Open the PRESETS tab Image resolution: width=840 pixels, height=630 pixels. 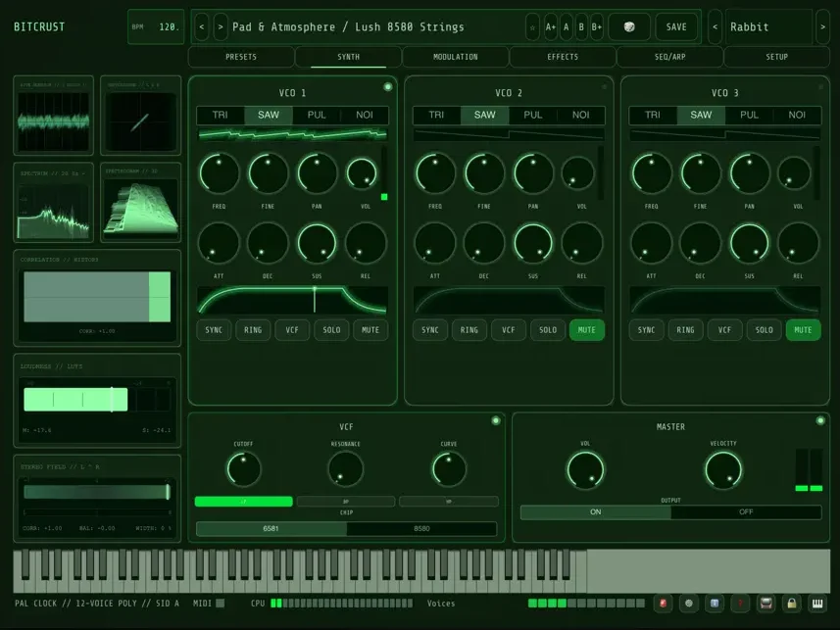[x=241, y=57]
